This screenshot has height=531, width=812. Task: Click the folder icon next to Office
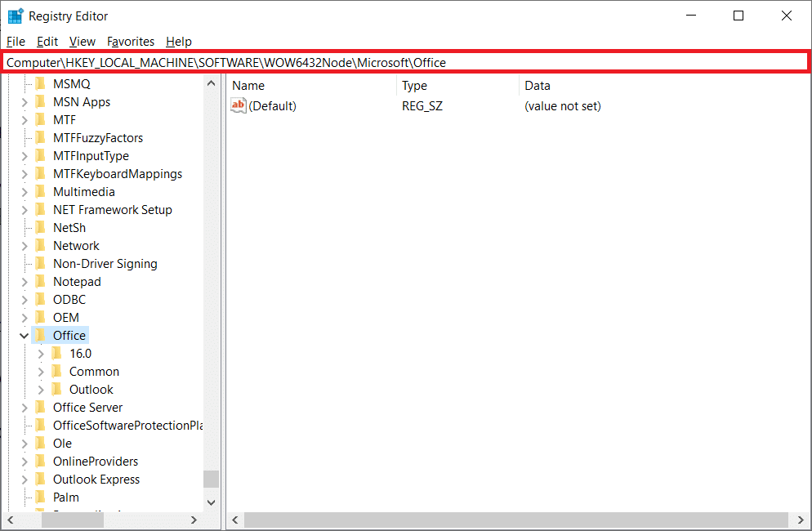tap(40, 336)
